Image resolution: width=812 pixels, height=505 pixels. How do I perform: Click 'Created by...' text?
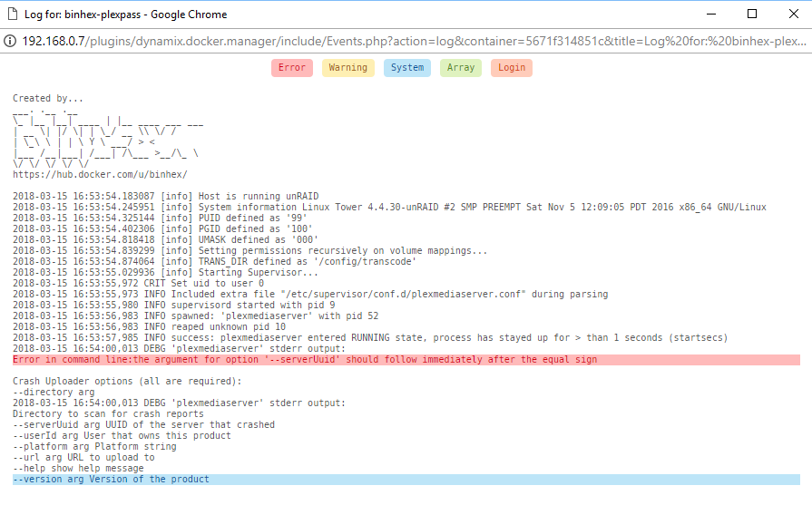pos(48,98)
